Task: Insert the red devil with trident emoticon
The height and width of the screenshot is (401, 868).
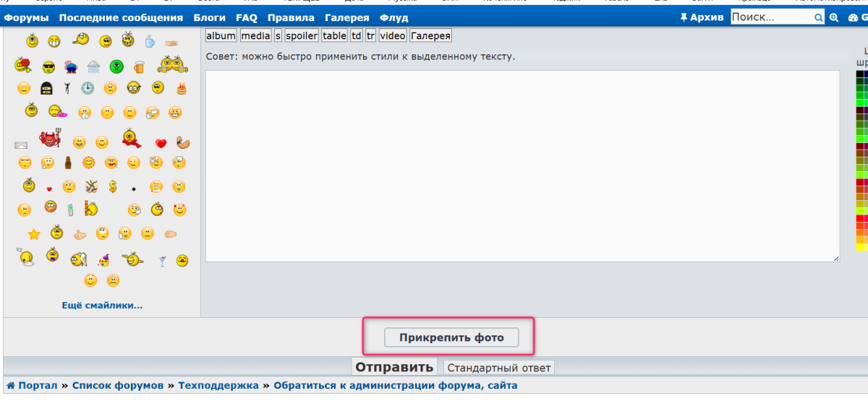Action: (52, 138)
